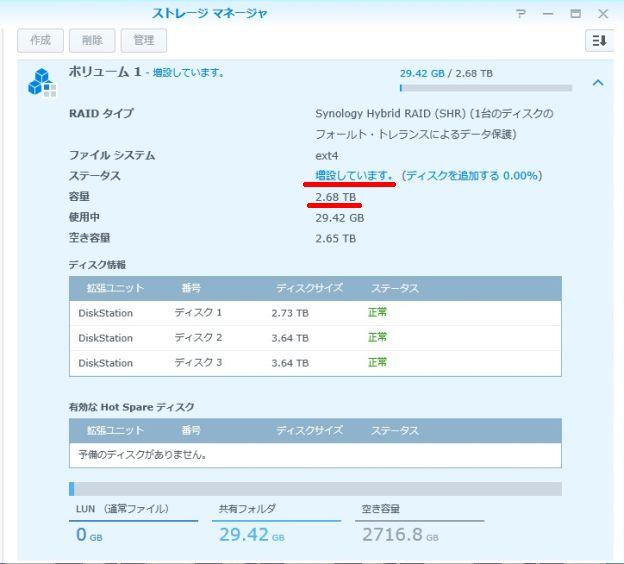Select the ディスク 1 row
This screenshot has height=564, width=624.
315,313
